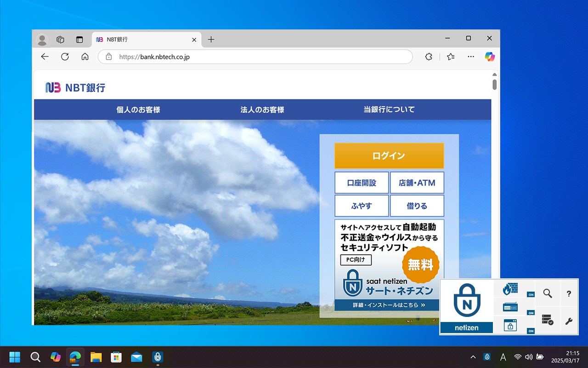Go back to the previous page

45,57
